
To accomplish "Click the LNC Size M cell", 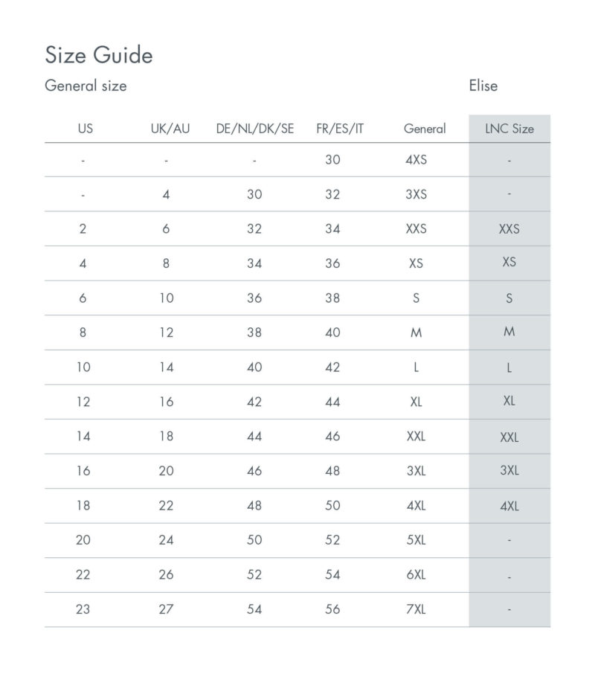I will (x=509, y=332).
